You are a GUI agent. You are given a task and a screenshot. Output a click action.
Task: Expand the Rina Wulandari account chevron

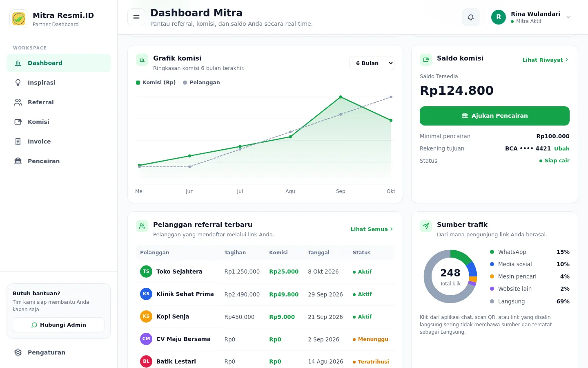point(568,17)
